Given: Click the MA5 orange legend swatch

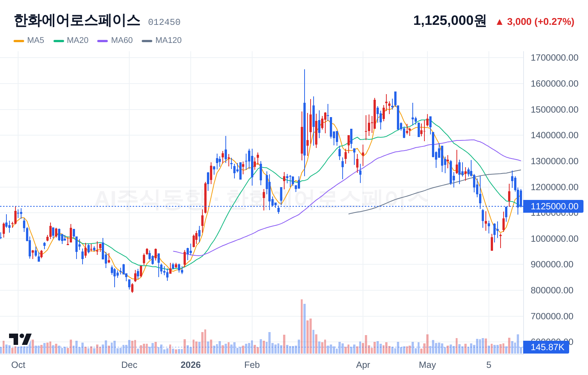Looking at the screenshot, I should pyautogui.click(x=19, y=41).
